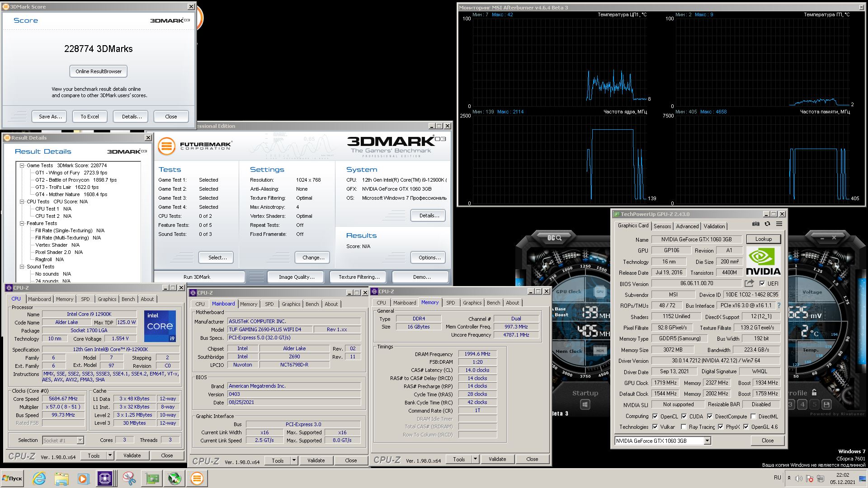Screen dimensions: 868x488
Task: Toggle the CUDA checkbox
Action: tap(684, 416)
